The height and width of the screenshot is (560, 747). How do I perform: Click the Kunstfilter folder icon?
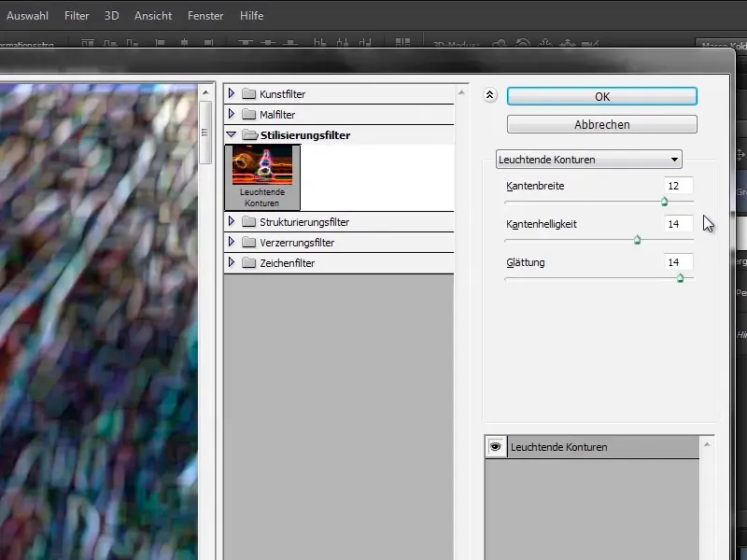248,94
